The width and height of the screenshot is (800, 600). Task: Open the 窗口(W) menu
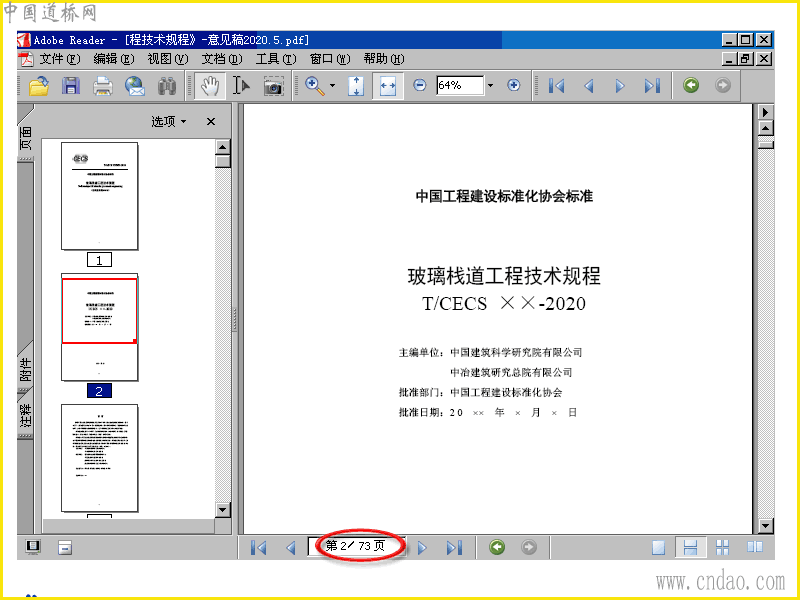[x=330, y=59]
